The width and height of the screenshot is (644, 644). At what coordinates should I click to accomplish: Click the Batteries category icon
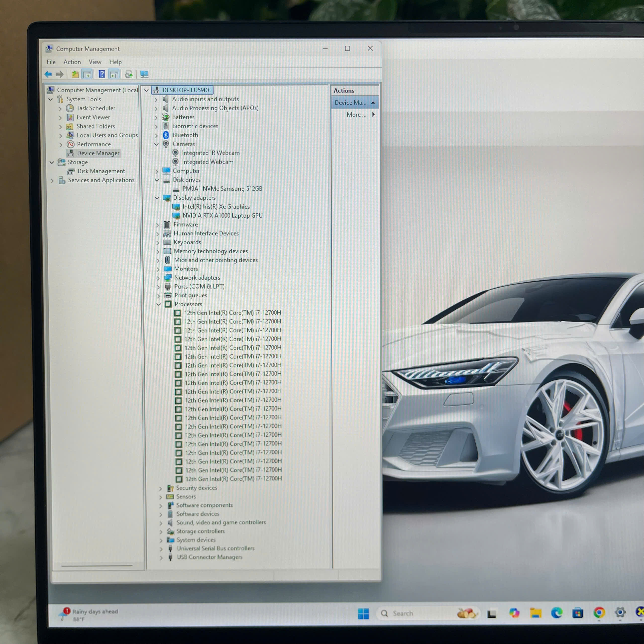pos(166,117)
